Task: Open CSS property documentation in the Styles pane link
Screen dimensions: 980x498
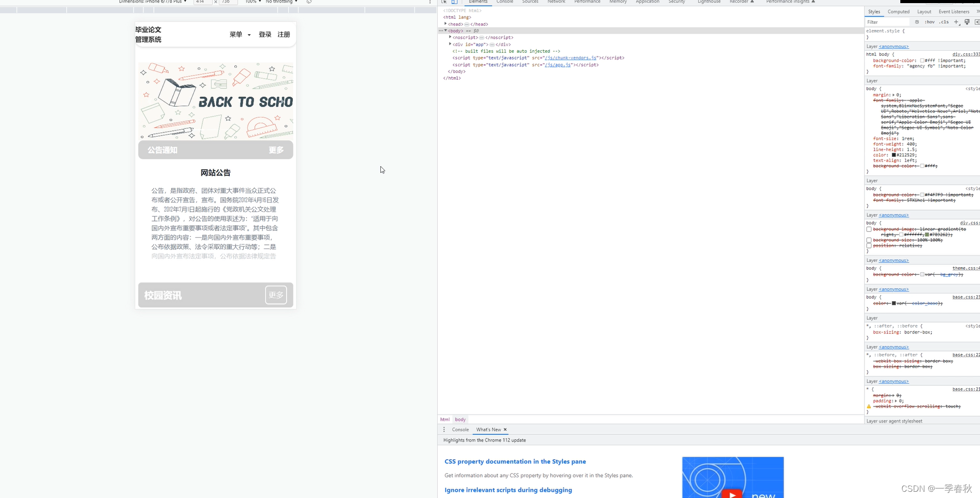Action: pyautogui.click(x=515, y=461)
